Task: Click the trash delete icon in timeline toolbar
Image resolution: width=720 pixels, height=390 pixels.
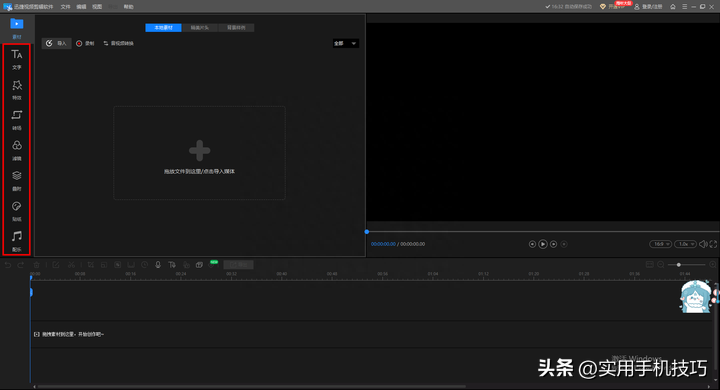Action: point(36,265)
